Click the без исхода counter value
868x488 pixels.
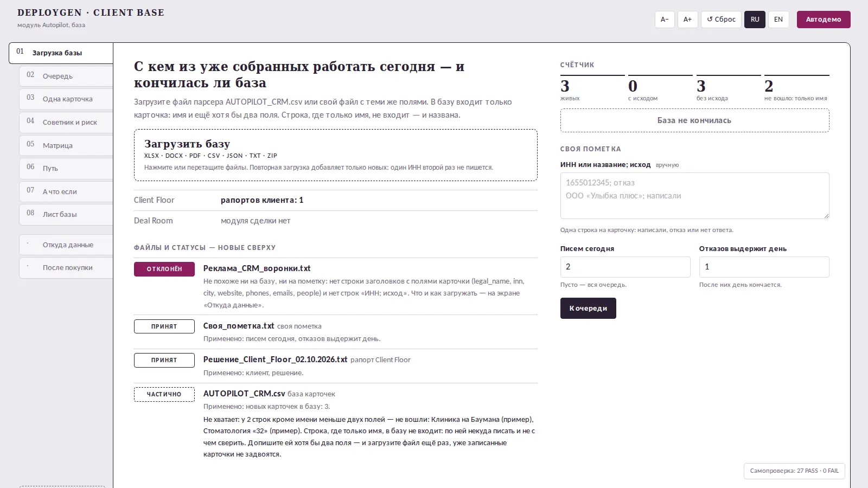coord(701,86)
